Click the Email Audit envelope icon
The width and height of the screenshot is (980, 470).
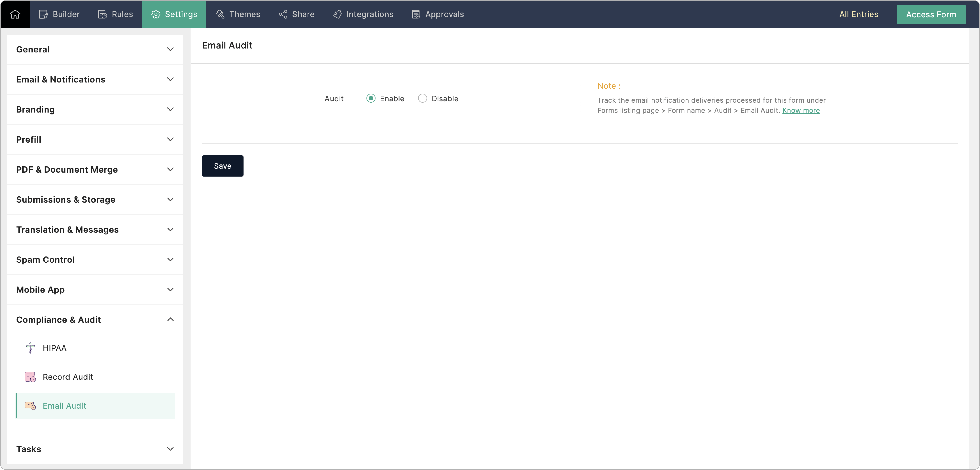pos(30,406)
